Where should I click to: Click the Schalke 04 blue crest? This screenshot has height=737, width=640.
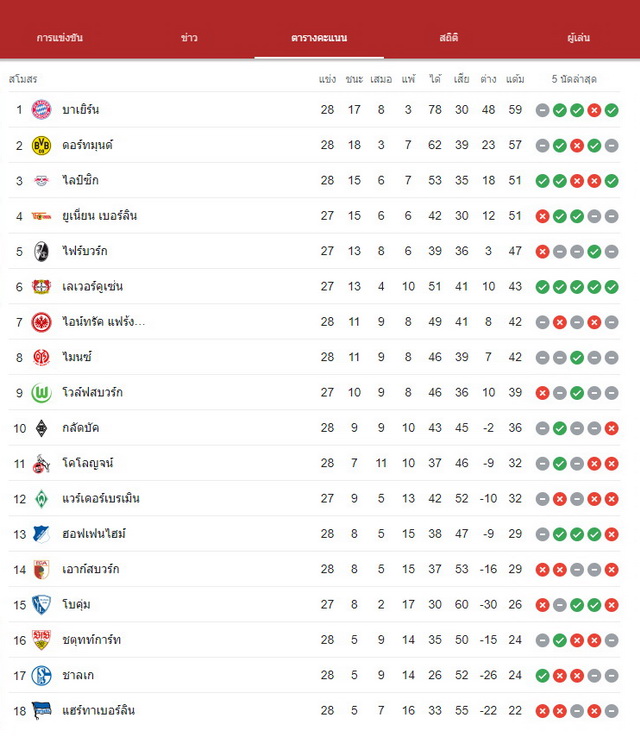click(x=41, y=675)
